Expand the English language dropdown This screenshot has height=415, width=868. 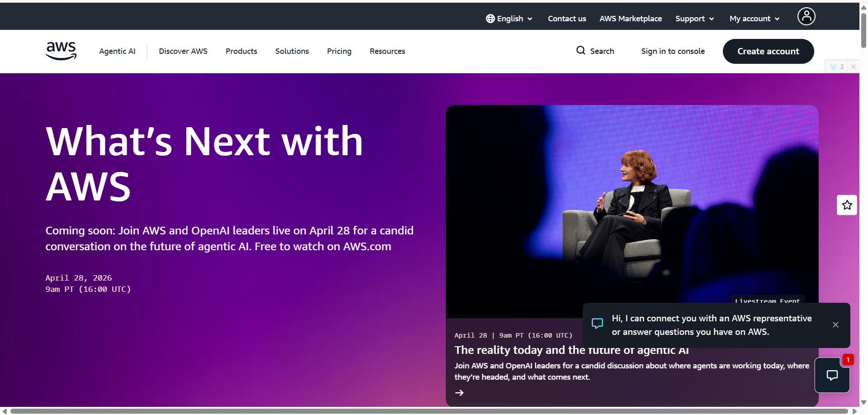coord(509,19)
